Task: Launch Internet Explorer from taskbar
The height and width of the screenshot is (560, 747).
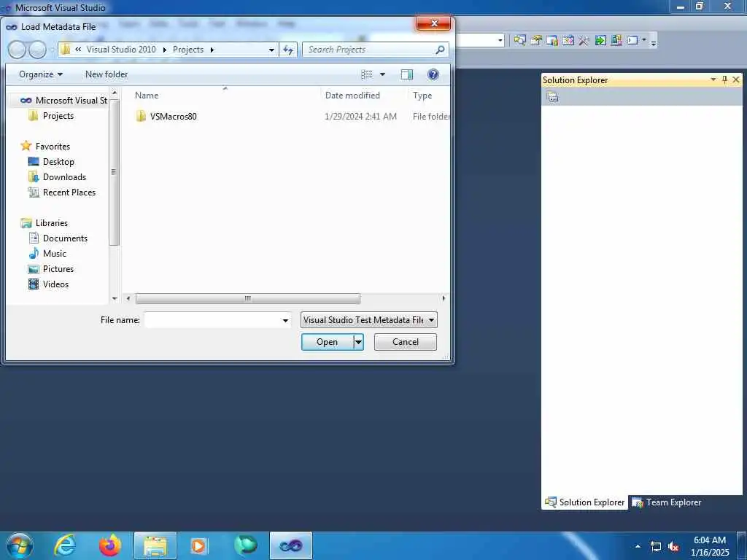Action: 64,545
